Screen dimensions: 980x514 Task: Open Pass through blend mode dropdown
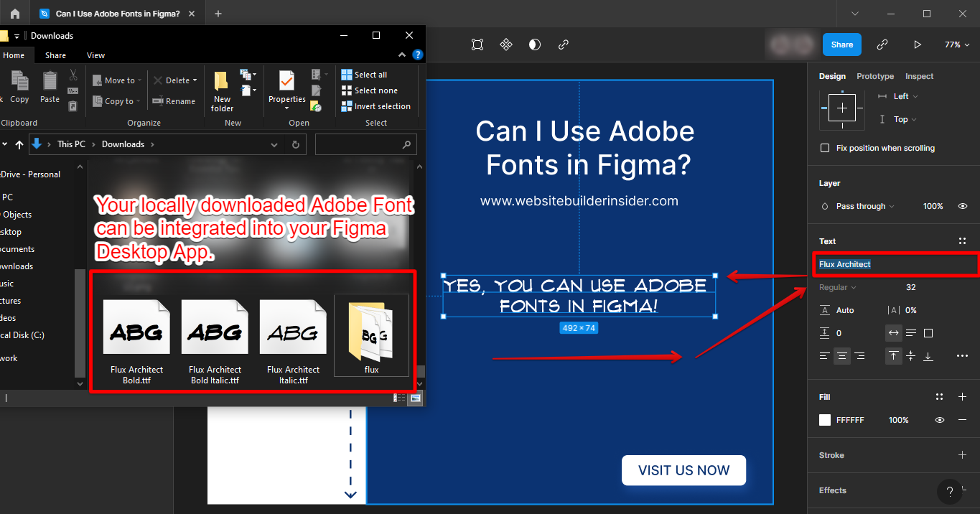pos(865,206)
